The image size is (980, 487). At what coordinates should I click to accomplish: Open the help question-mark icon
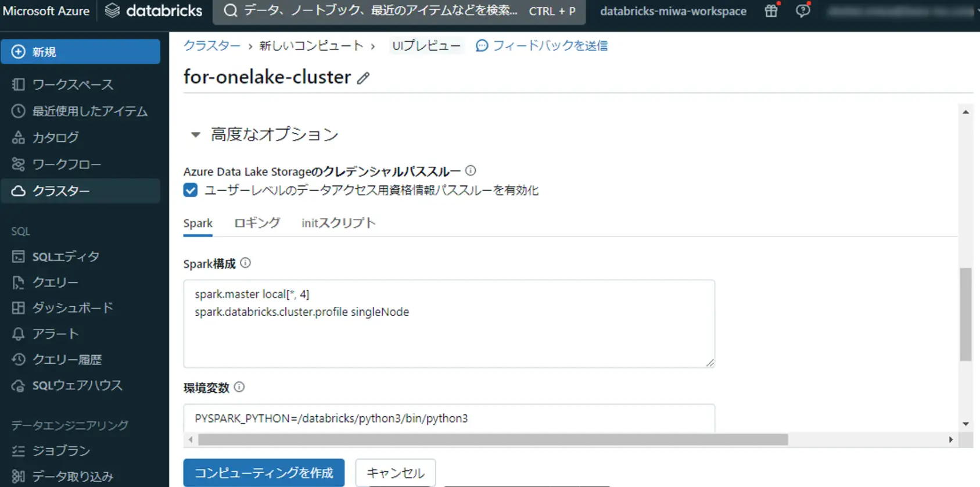pyautogui.click(x=803, y=10)
